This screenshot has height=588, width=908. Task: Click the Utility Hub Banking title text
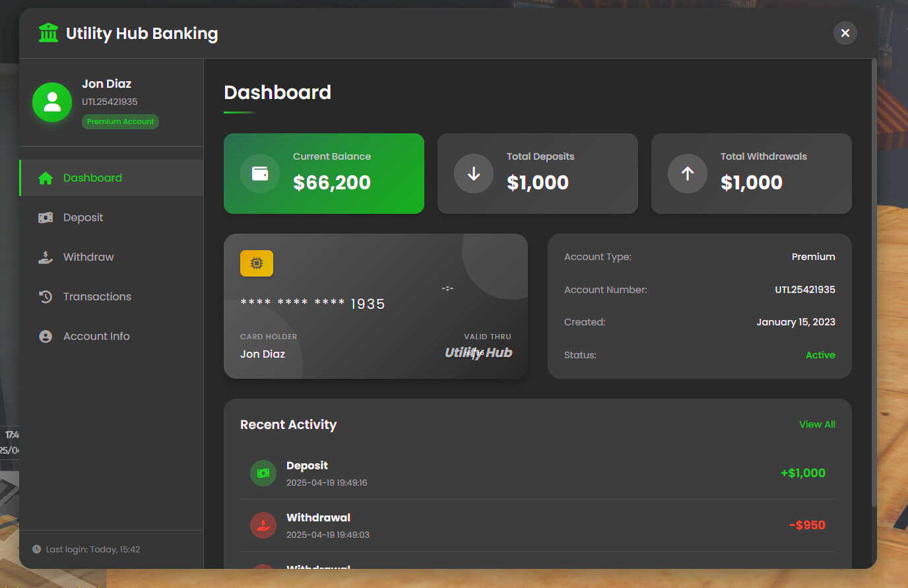tap(142, 34)
